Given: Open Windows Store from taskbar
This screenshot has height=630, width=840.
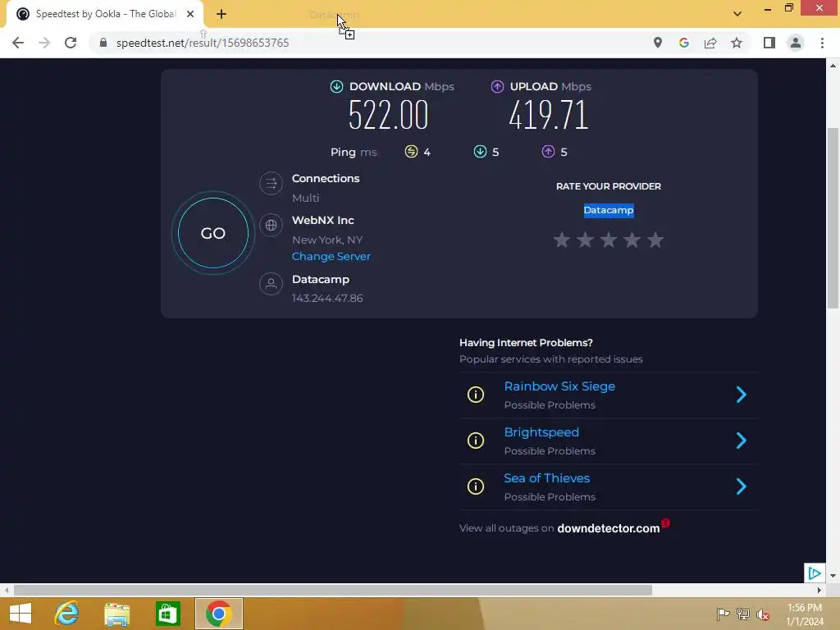Looking at the screenshot, I should [167, 614].
